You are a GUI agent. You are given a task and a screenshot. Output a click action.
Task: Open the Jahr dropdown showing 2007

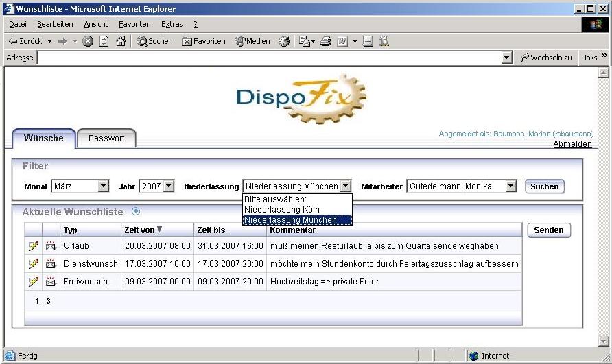click(x=156, y=186)
